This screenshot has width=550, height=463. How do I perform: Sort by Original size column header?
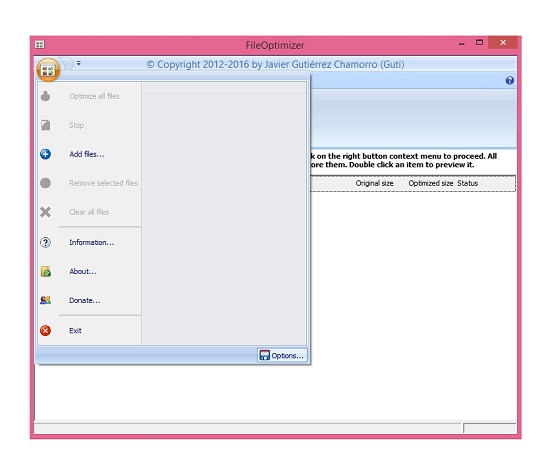coord(374,183)
